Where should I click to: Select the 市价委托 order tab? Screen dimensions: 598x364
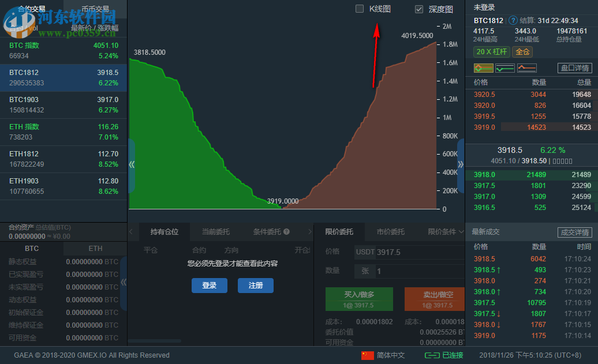tap(391, 231)
